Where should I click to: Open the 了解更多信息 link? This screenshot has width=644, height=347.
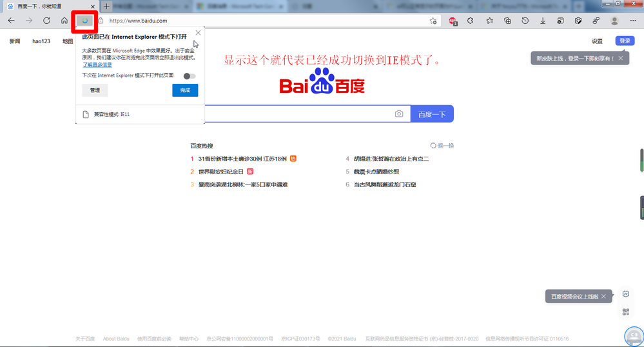97,64
